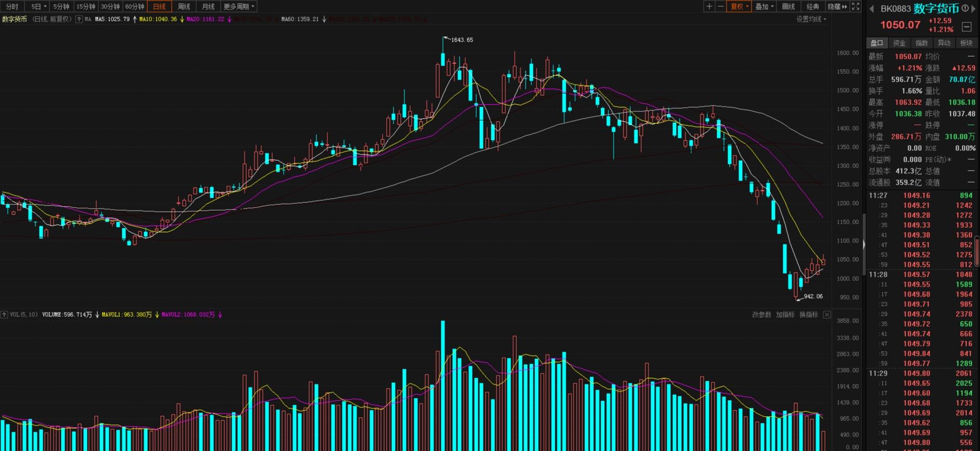Click the MA5:1025.79 indicator label
The height and width of the screenshot is (451, 980).
pos(112,19)
